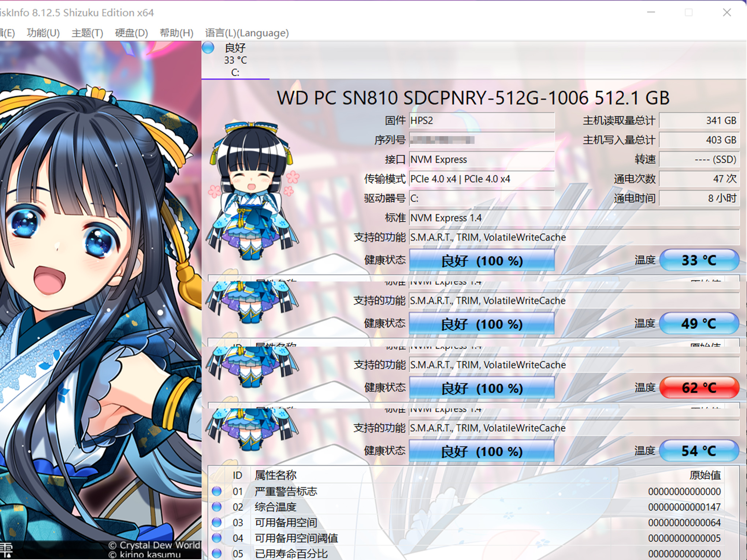Image resolution: width=747 pixels, height=560 pixels.
Task: Minimize the CrystalDiskInfo window
Action: click(x=651, y=12)
